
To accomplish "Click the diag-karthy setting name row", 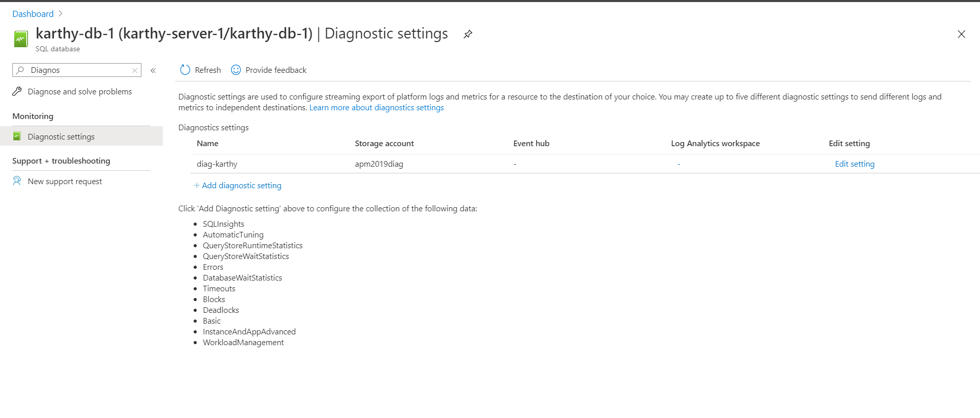I will tap(217, 164).
